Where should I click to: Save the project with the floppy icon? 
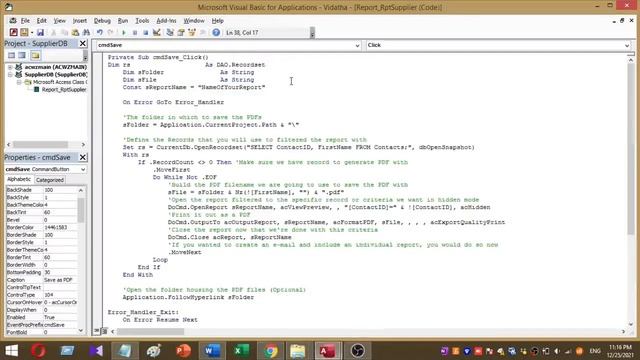(x=40, y=32)
